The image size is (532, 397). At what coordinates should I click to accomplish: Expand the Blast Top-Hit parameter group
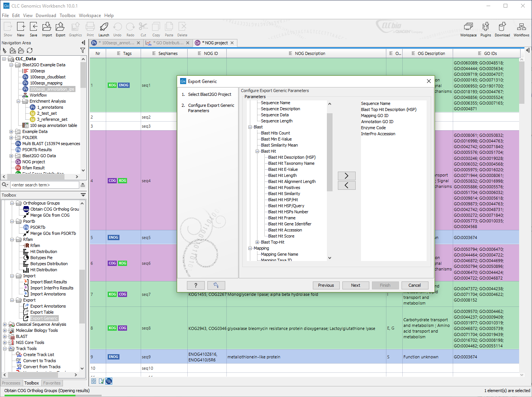tap(257, 242)
